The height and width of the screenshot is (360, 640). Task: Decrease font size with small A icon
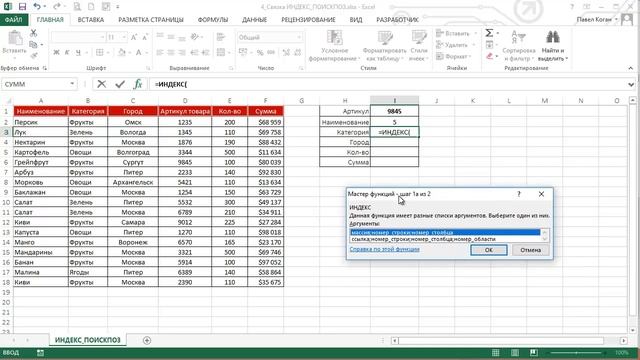point(145,37)
